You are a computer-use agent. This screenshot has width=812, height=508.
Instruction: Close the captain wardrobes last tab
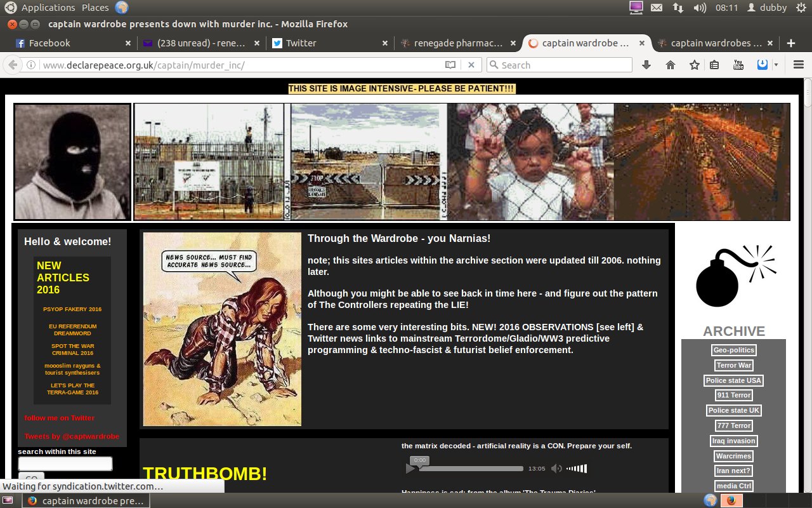point(770,43)
